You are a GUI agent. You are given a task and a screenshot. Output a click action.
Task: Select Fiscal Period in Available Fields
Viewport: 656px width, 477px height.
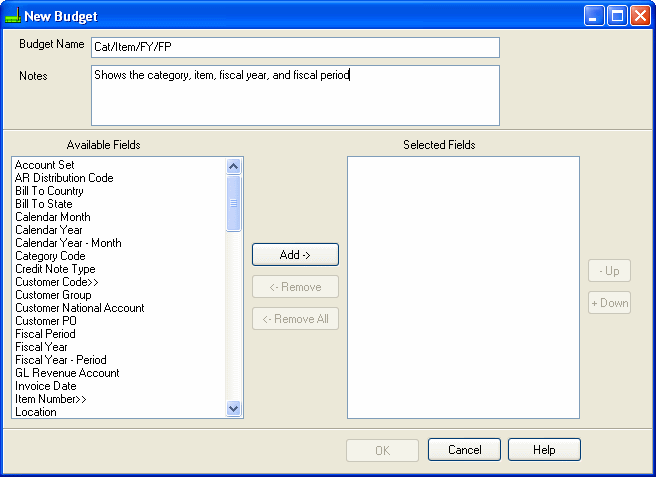tap(45, 334)
